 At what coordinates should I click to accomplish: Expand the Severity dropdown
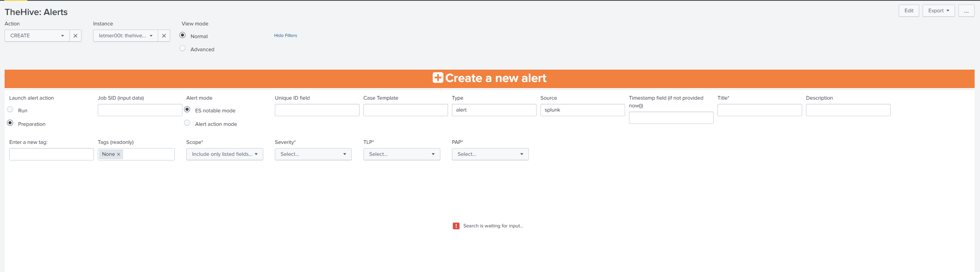click(x=313, y=154)
